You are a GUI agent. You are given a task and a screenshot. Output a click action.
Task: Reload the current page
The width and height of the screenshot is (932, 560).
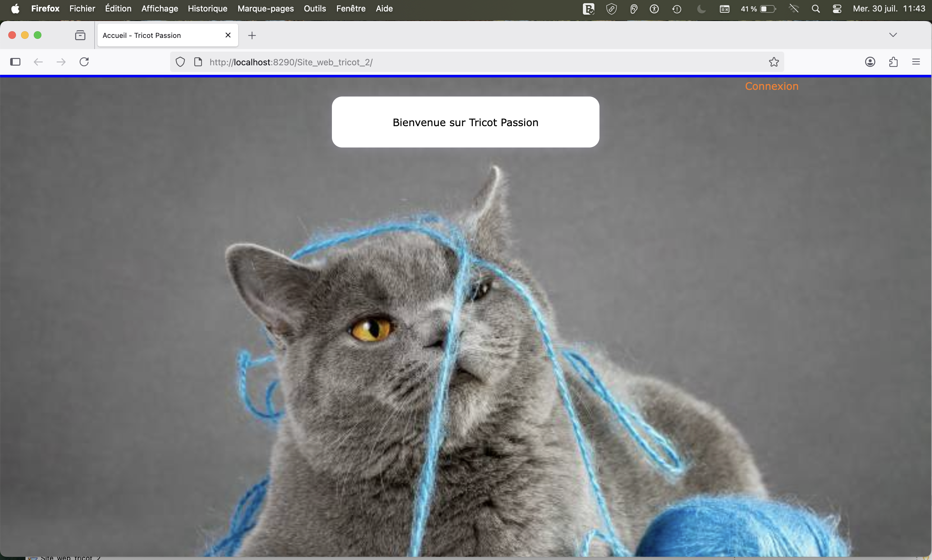[x=84, y=61]
